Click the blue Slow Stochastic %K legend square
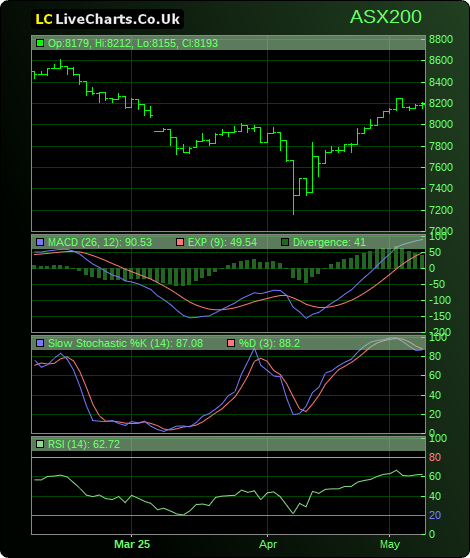This screenshot has height=558, width=470. (40, 343)
